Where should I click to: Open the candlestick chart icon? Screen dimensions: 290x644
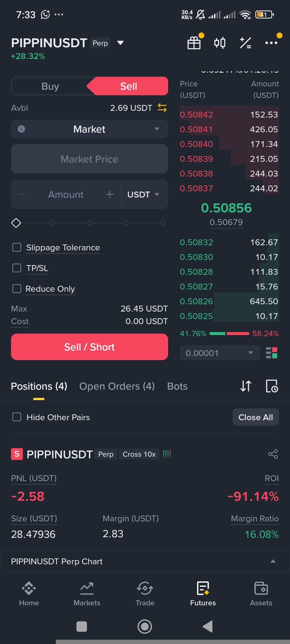click(220, 43)
